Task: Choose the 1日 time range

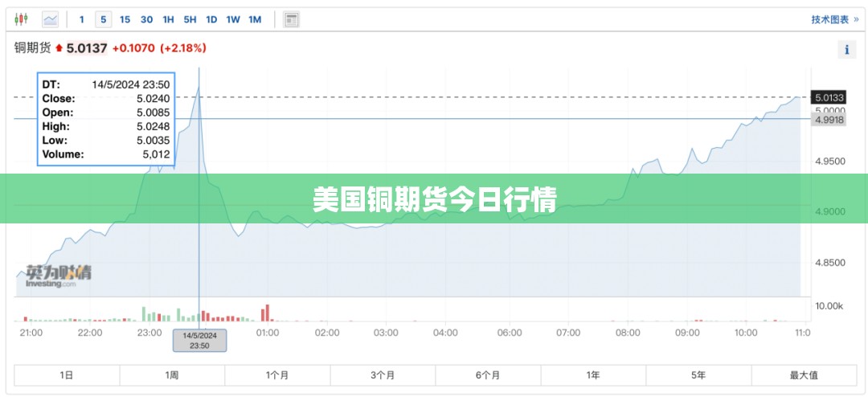Action: 67,374
